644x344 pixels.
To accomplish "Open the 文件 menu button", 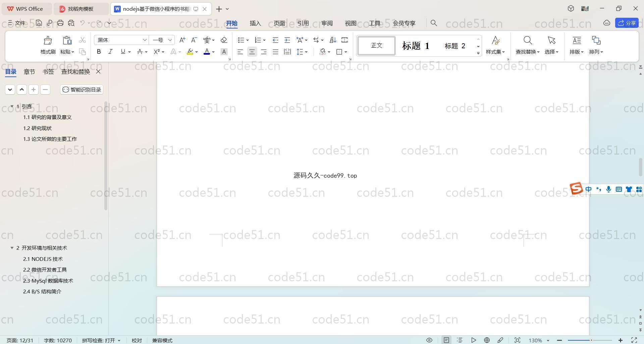I will point(17,23).
